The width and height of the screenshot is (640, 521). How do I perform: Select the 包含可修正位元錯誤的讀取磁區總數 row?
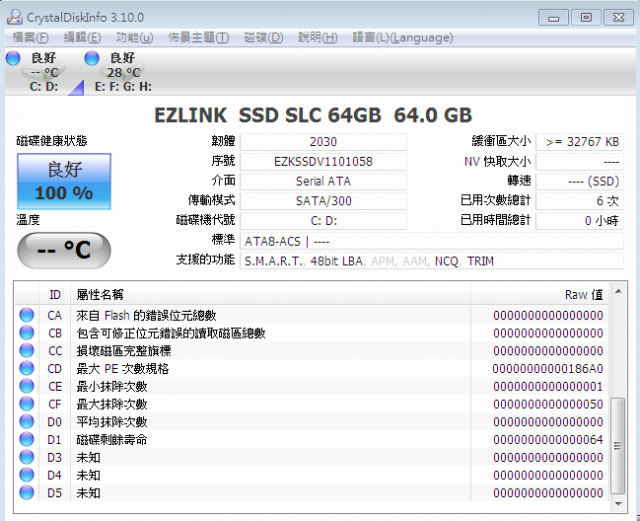pyautogui.click(x=312, y=333)
